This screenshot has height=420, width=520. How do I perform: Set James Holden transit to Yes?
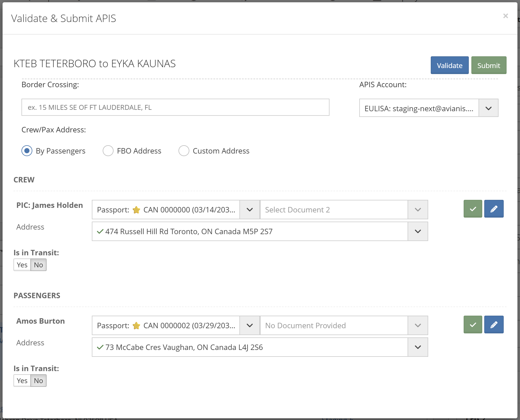pyautogui.click(x=22, y=265)
